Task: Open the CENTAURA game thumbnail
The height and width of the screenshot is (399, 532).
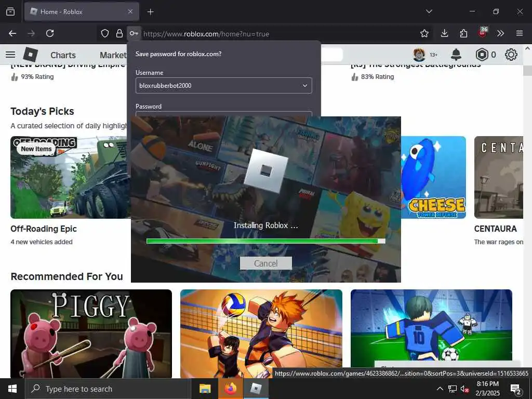Action: tap(499, 178)
